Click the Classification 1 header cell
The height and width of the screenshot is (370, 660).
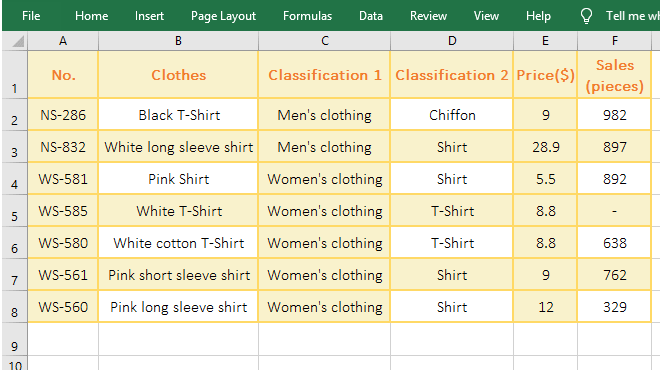coord(324,75)
